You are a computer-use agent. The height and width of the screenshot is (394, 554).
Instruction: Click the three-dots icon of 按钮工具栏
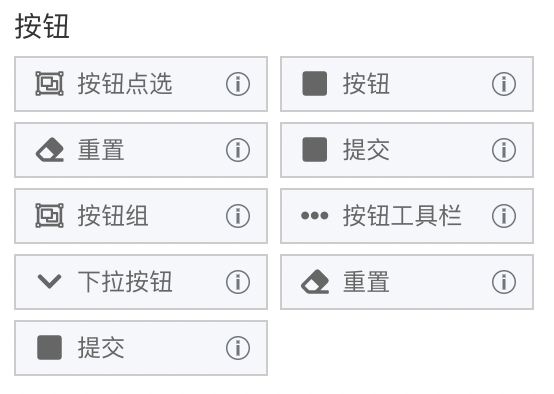(314, 216)
